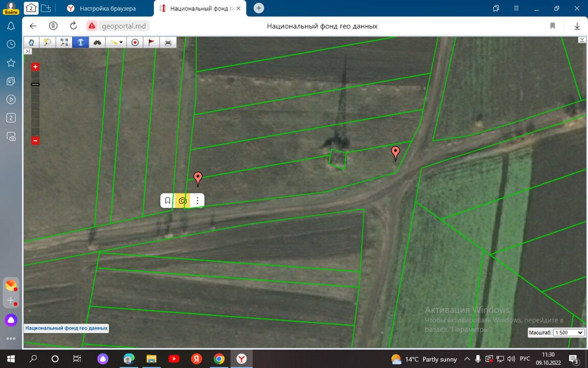Zoom out with the red minus button
588x368 pixels.
pos(35,140)
